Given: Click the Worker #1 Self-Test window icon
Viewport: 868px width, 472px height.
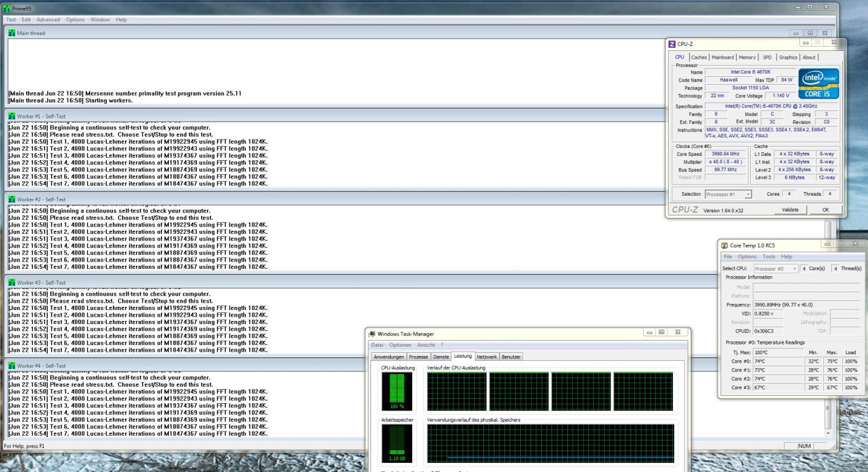Looking at the screenshot, I should coord(12,116).
